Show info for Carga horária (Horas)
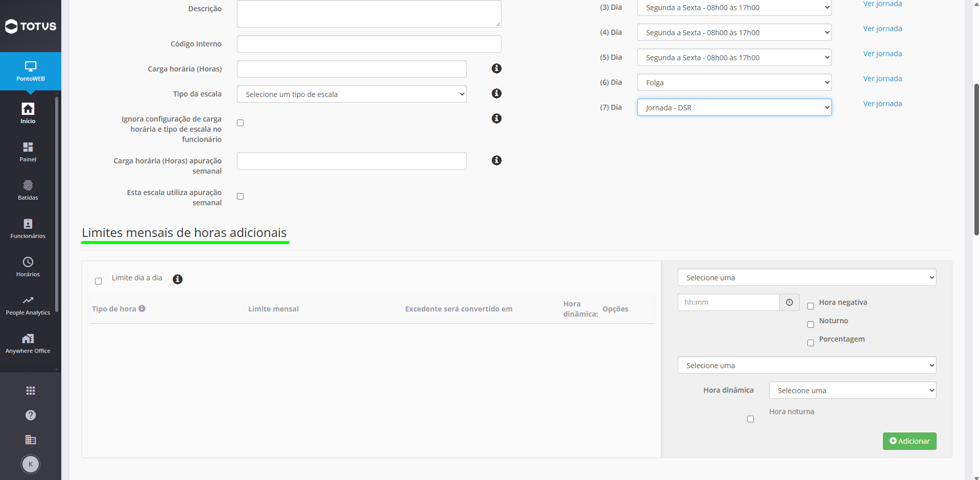980x480 pixels. pos(496,68)
